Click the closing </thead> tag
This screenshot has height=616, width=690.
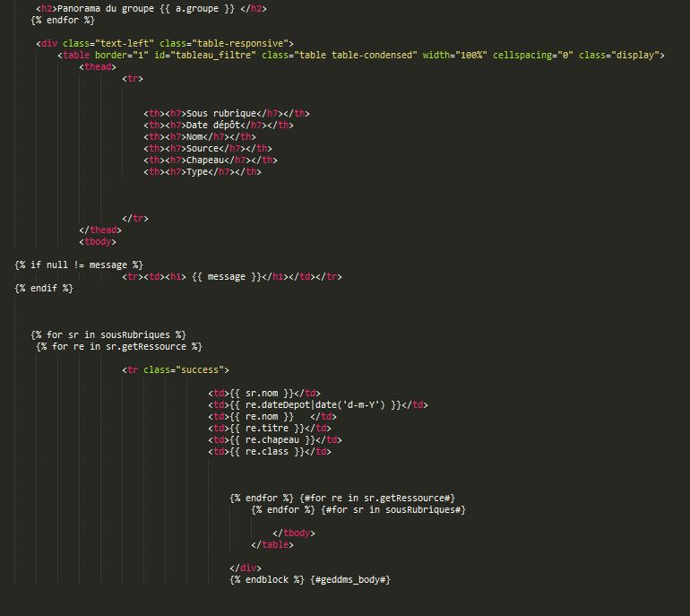100,230
